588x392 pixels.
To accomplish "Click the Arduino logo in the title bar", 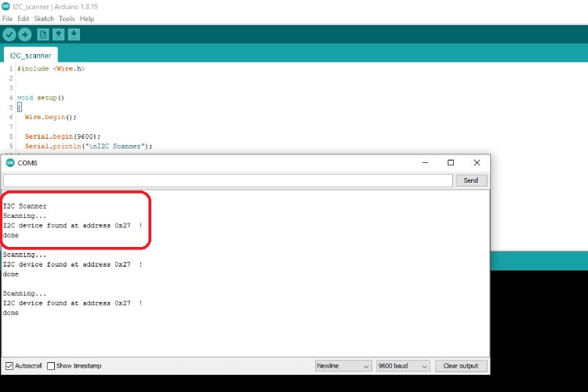I will coord(5,6).
